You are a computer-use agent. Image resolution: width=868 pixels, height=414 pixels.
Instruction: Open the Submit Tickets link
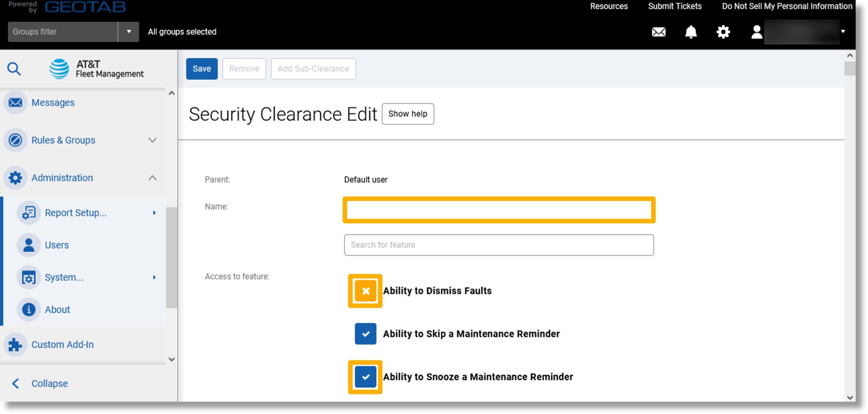(675, 6)
